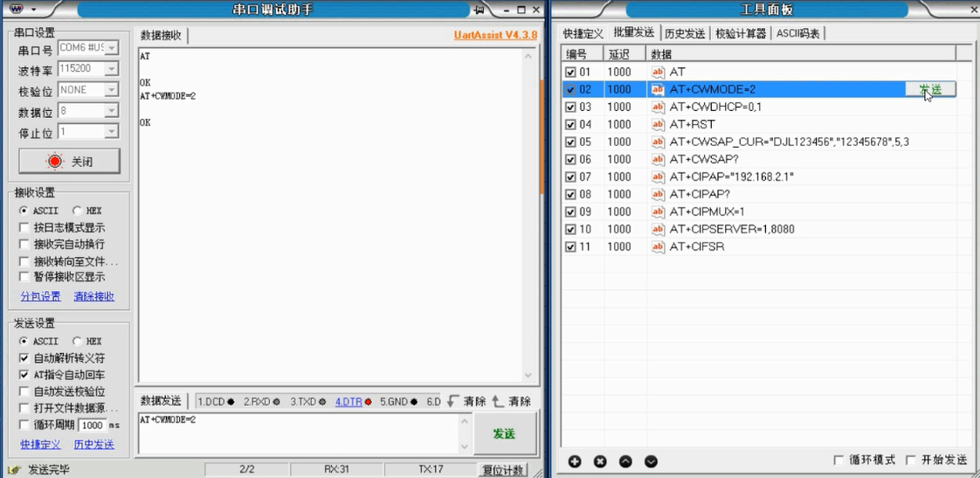Open the 数据位 dropdown

112,111
